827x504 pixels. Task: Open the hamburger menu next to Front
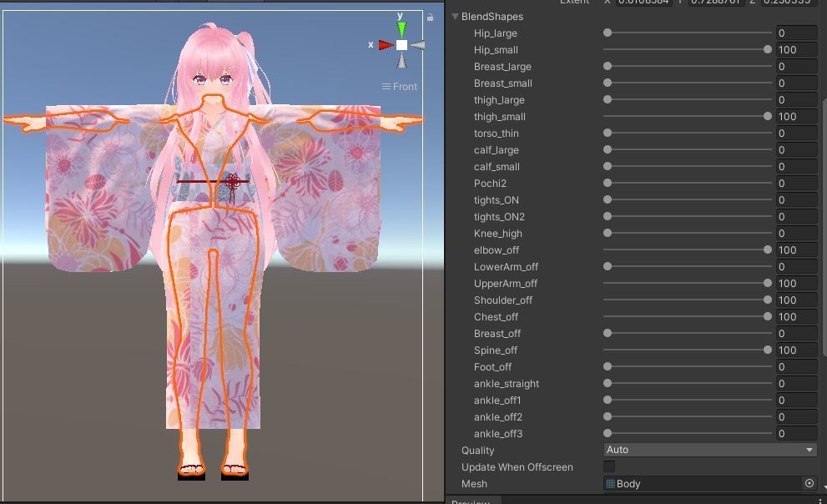(x=386, y=86)
